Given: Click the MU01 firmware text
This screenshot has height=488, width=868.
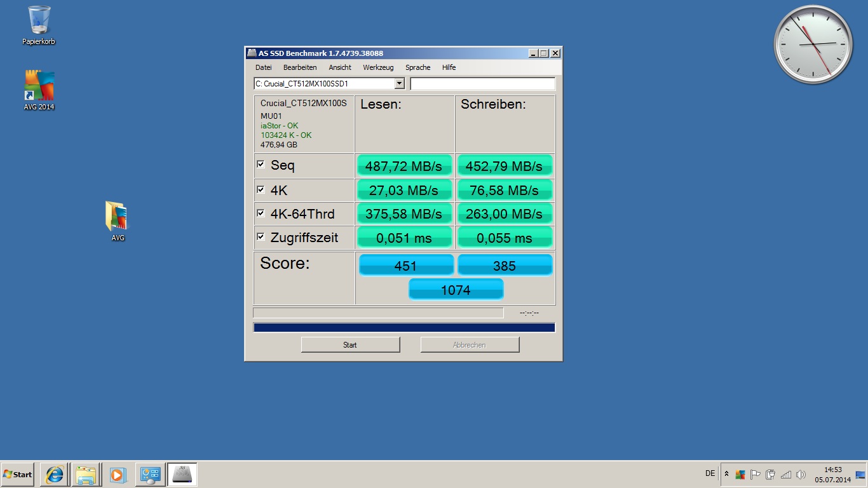Looking at the screenshot, I should [271, 116].
